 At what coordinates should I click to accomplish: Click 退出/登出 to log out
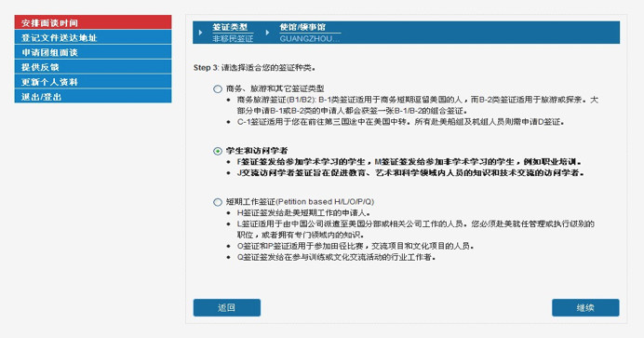coord(93,96)
